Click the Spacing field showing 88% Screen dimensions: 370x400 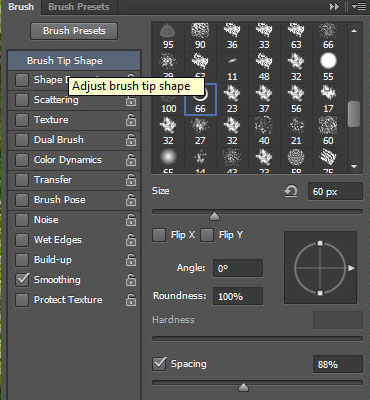pyautogui.click(x=338, y=364)
